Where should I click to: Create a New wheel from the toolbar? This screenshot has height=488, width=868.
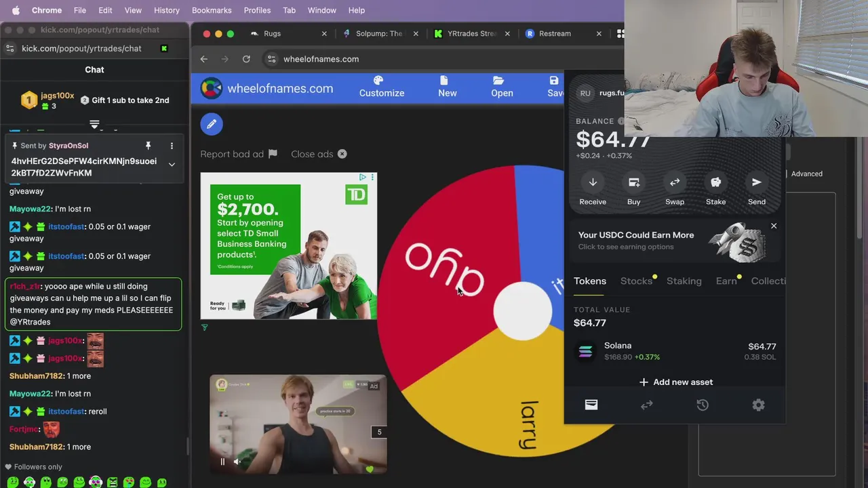point(448,87)
